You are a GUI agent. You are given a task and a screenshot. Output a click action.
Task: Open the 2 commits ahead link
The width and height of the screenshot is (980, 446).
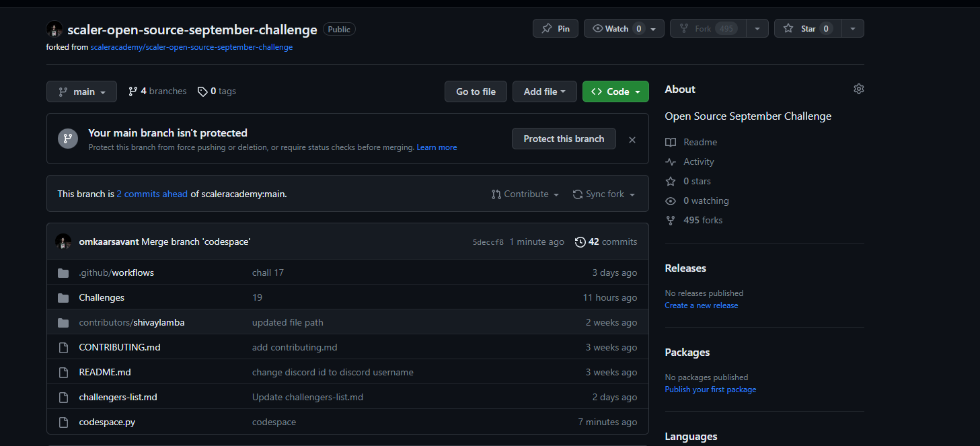tap(151, 194)
